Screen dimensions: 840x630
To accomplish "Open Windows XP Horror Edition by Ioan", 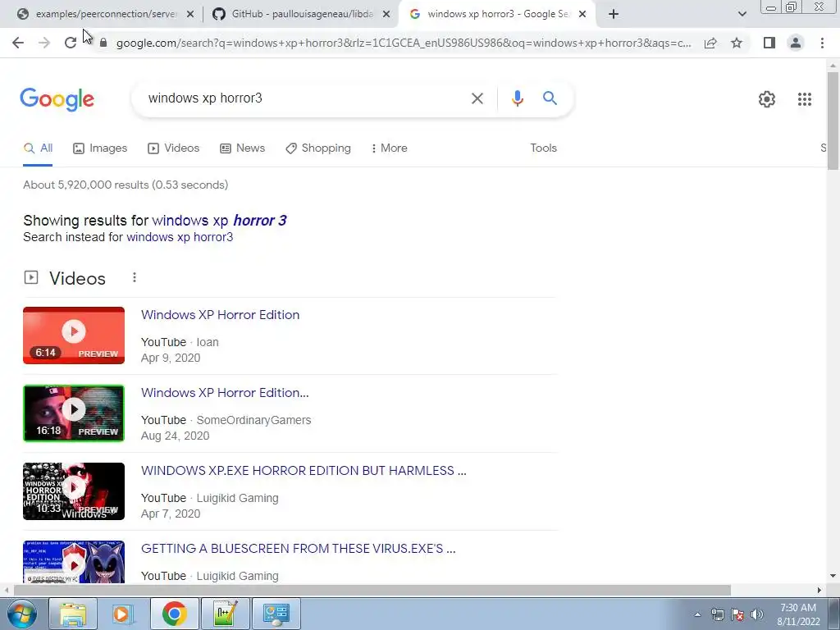I will [x=220, y=315].
